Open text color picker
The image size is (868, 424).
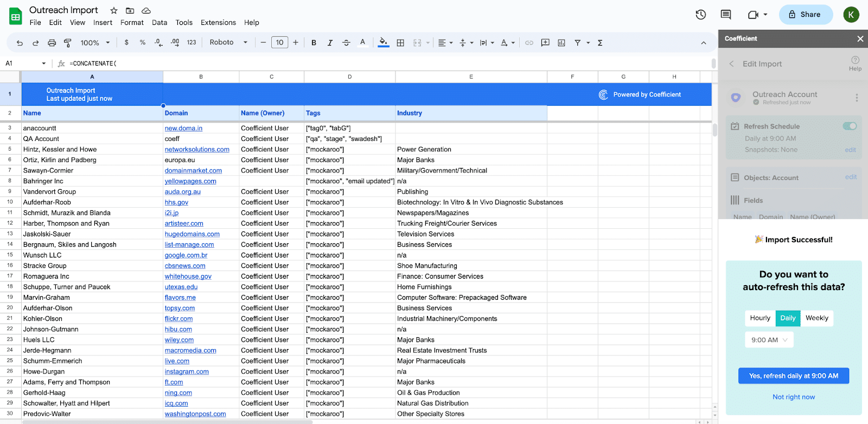[x=362, y=43]
